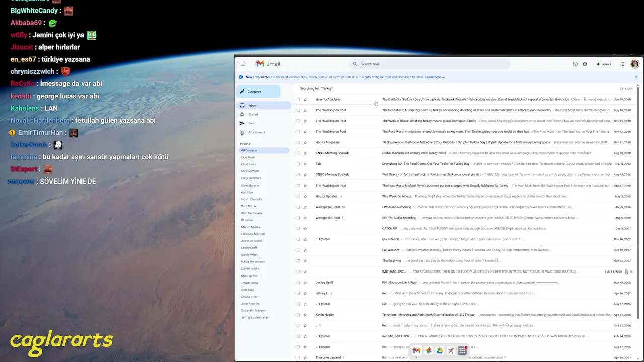Click the Starred star icon in sidebar

click(x=242, y=114)
